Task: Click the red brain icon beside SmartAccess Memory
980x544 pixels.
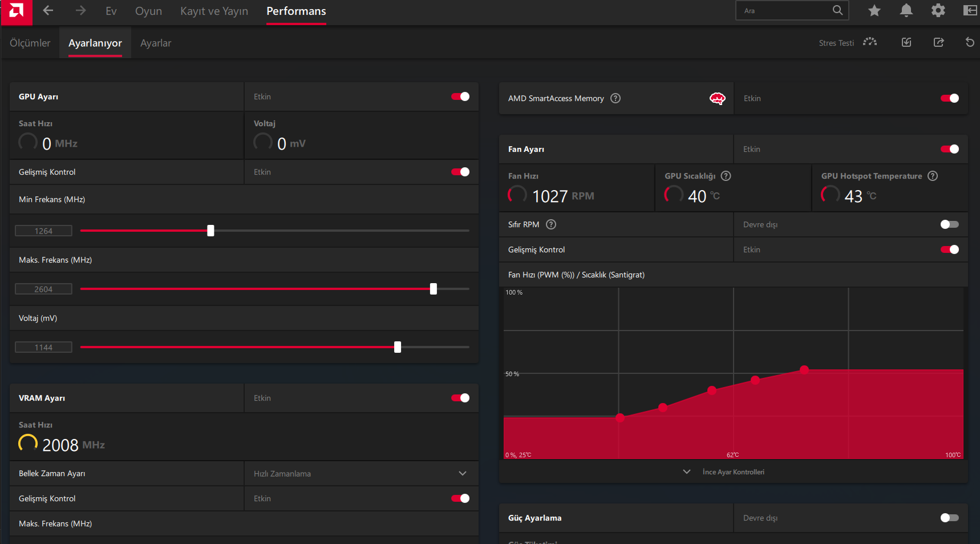Action: click(x=718, y=98)
